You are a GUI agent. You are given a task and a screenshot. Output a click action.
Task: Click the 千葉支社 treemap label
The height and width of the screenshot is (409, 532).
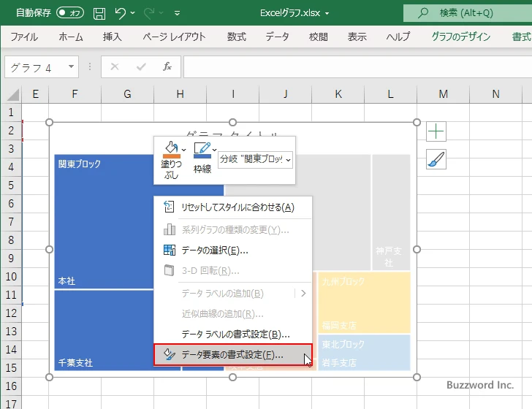point(75,362)
